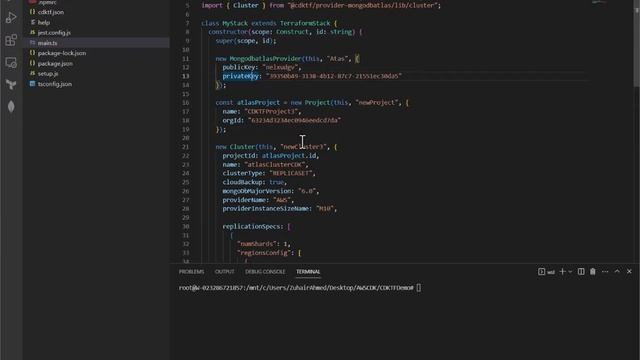Click the providerInstanceSizeName property

[266, 209]
